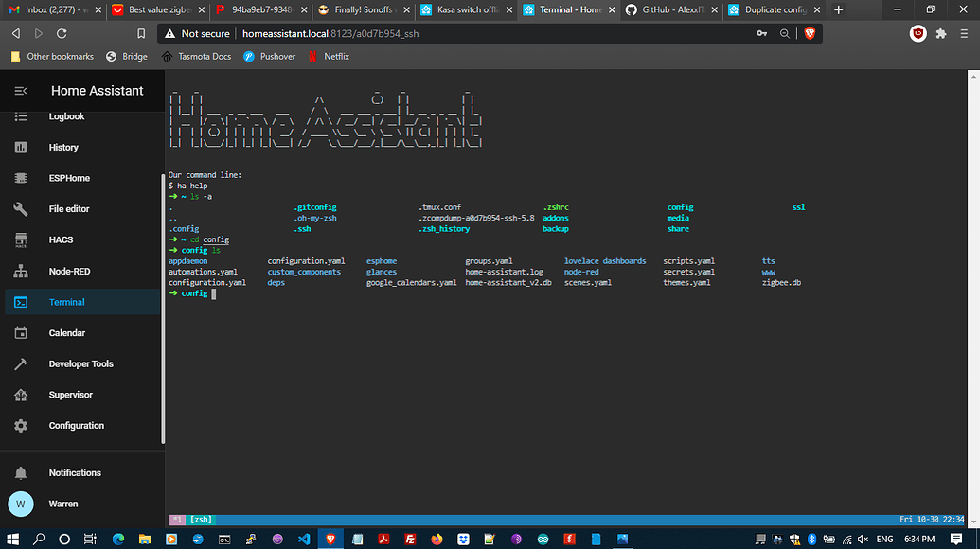
Task: Open Windows taskbar search
Action: point(39,539)
